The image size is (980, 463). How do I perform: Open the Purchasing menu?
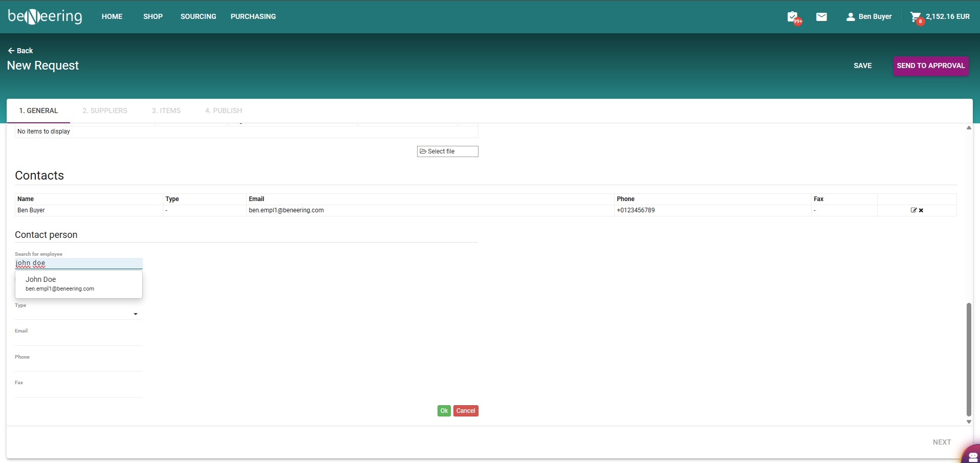point(253,17)
